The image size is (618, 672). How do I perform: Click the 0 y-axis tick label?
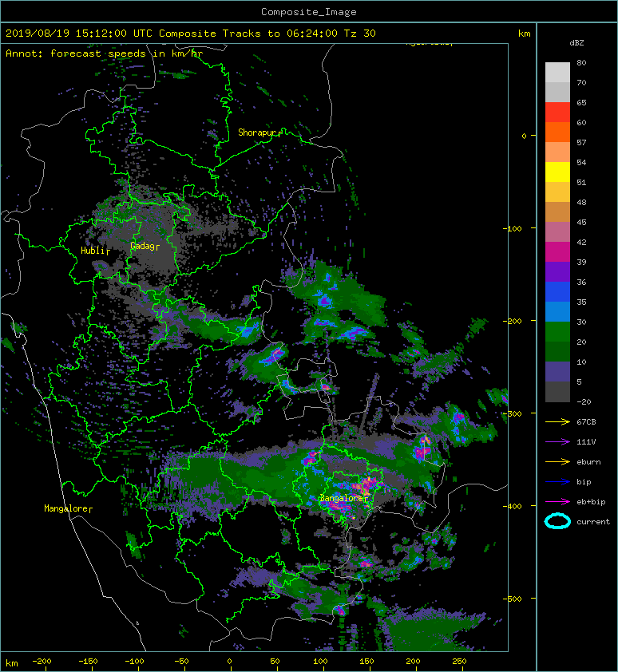[524, 136]
